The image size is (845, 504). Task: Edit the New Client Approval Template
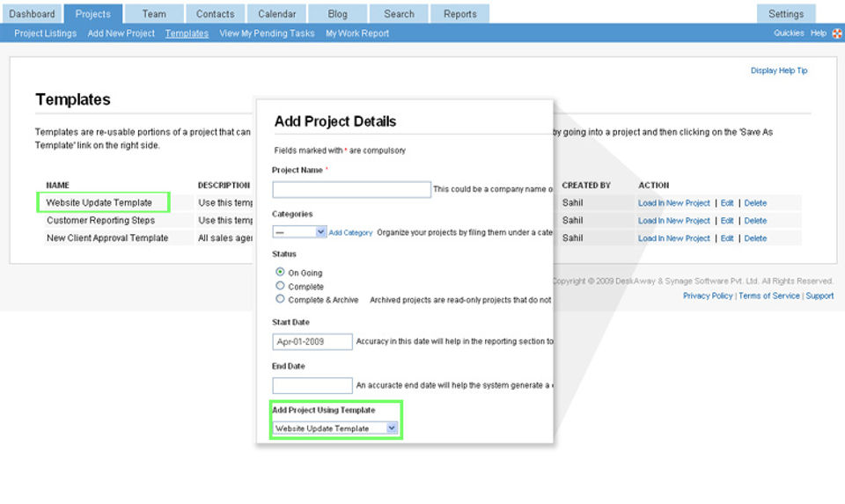coord(727,238)
